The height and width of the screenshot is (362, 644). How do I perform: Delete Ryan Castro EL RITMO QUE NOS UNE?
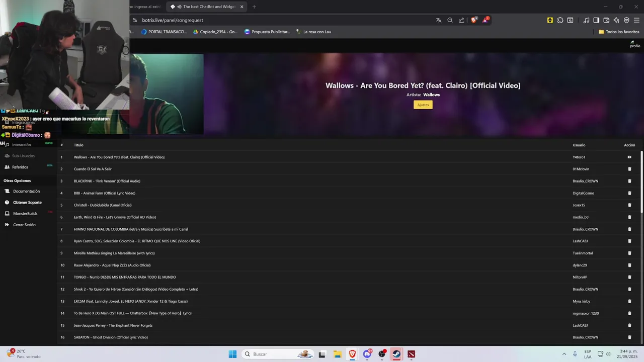pos(629,241)
